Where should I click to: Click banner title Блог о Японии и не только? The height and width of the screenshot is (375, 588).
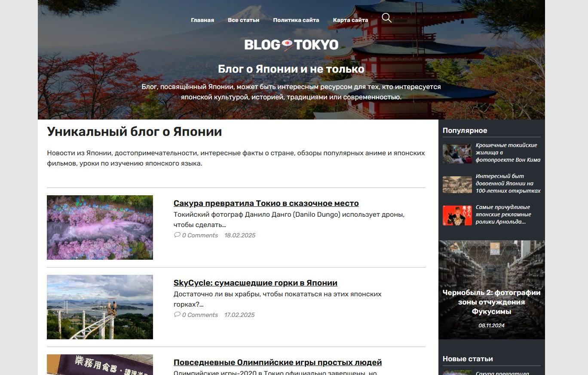pyautogui.click(x=291, y=69)
